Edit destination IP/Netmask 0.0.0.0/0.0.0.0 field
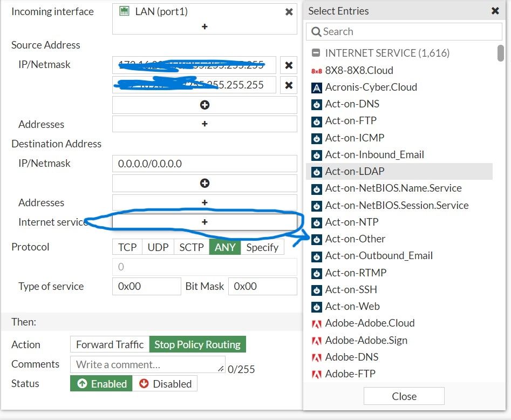This screenshot has height=420, width=511. pyautogui.click(x=205, y=164)
